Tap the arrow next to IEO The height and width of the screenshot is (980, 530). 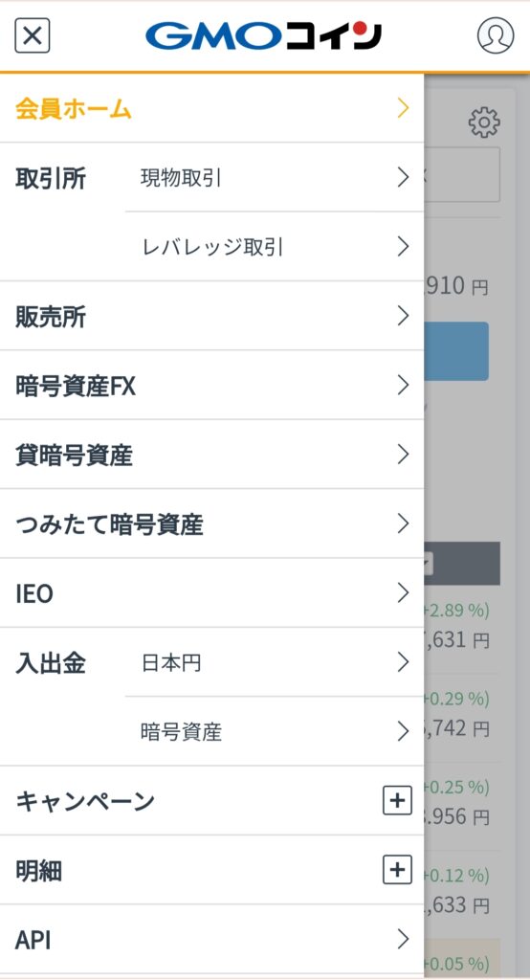(403, 592)
